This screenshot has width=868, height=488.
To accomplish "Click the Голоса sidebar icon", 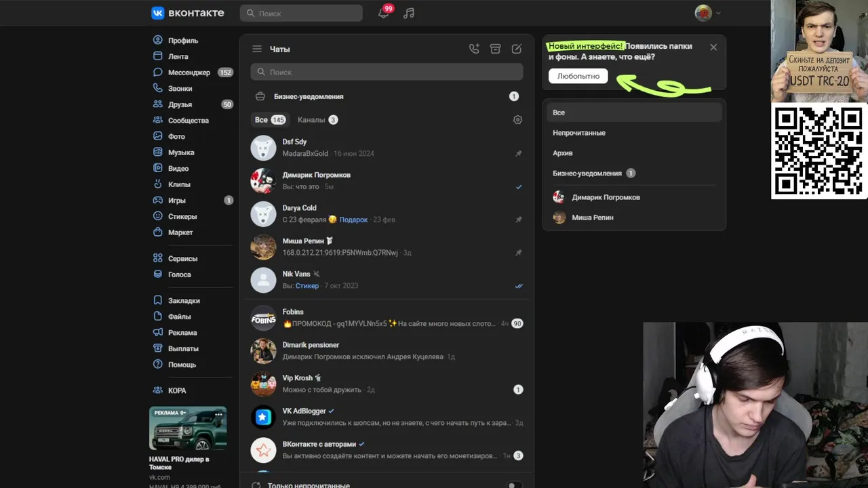I will tap(157, 274).
